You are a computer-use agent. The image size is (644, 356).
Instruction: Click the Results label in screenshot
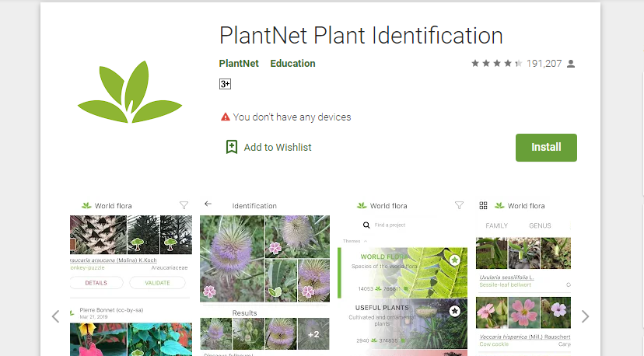tap(244, 313)
